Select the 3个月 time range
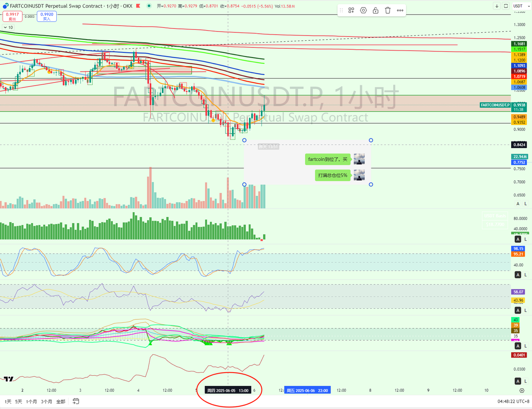 point(47,401)
